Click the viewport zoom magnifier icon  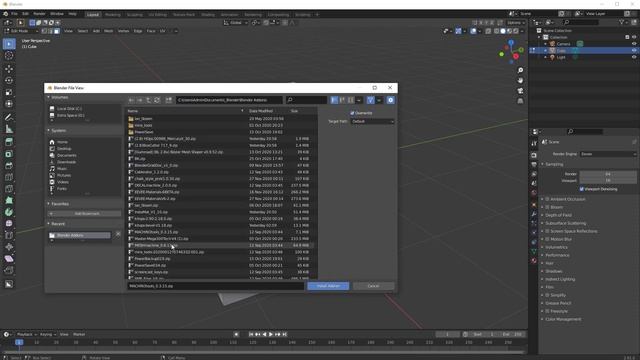(x=520, y=71)
